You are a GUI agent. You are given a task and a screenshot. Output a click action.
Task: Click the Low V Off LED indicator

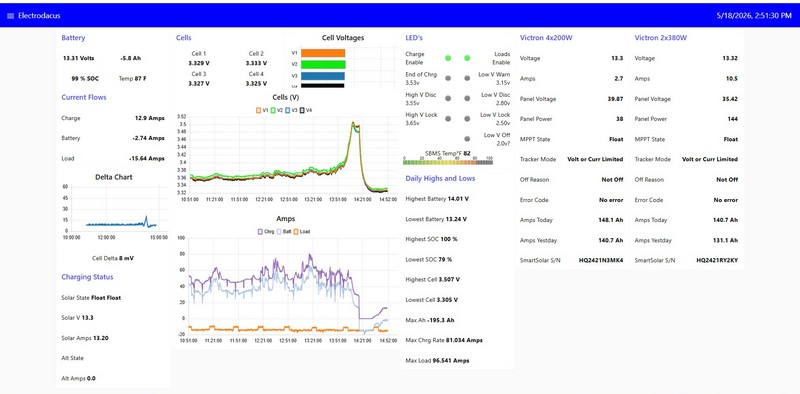(x=467, y=139)
